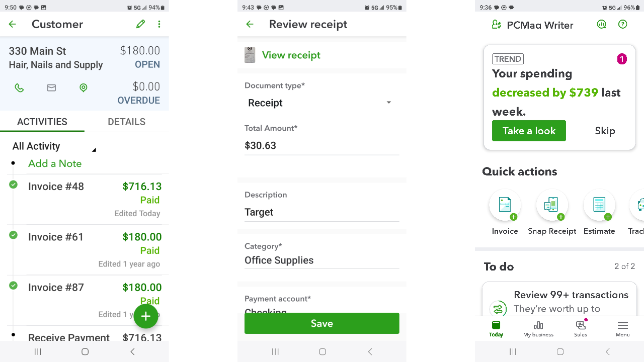The height and width of the screenshot is (362, 644).
Task: Select the Snap Receipt quick action
Action: pyautogui.click(x=552, y=206)
